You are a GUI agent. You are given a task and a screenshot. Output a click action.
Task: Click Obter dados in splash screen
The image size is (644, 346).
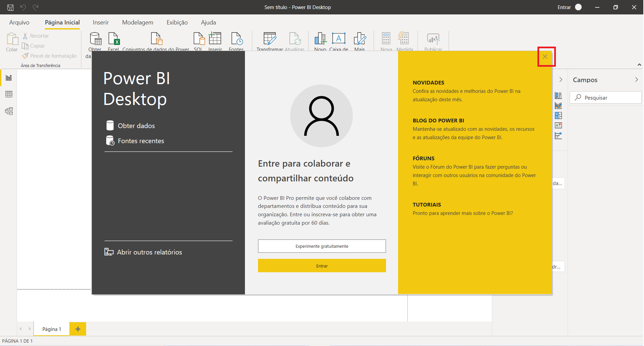pos(130,126)
